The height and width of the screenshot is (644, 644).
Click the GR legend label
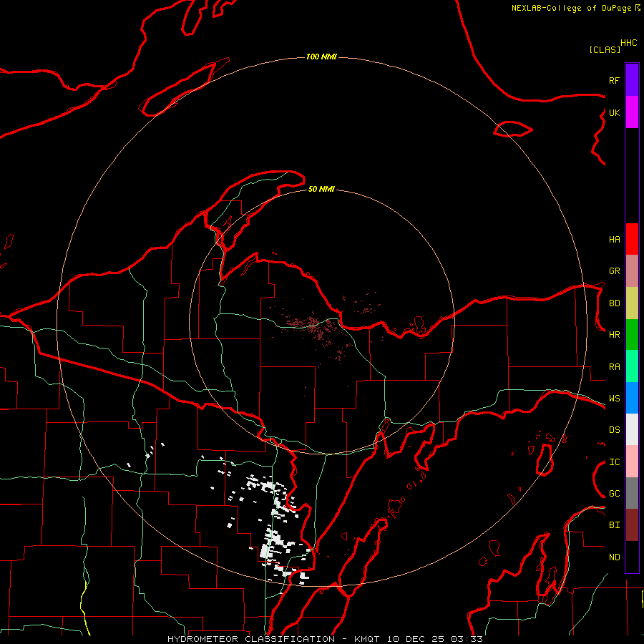click(614, 271)
